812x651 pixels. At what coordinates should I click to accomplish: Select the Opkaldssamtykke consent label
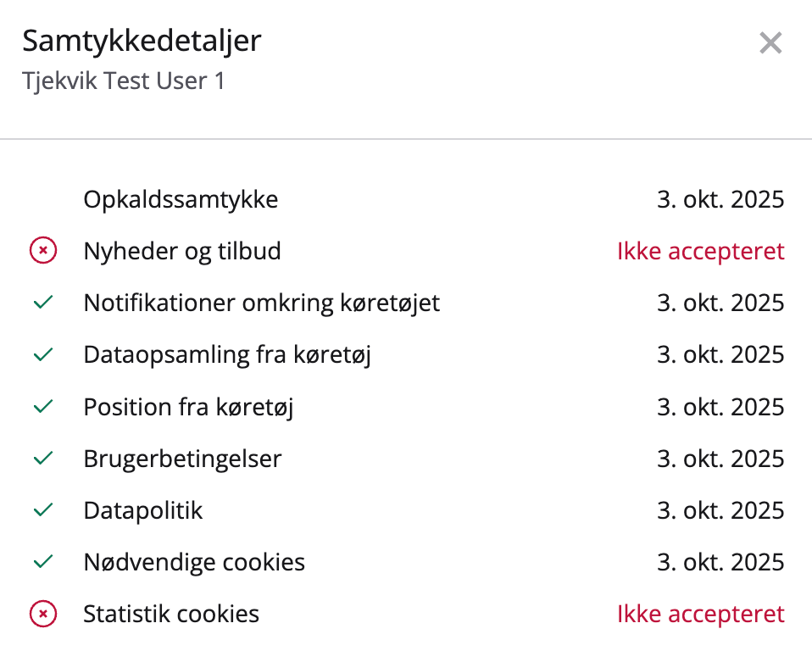(181, 199)
